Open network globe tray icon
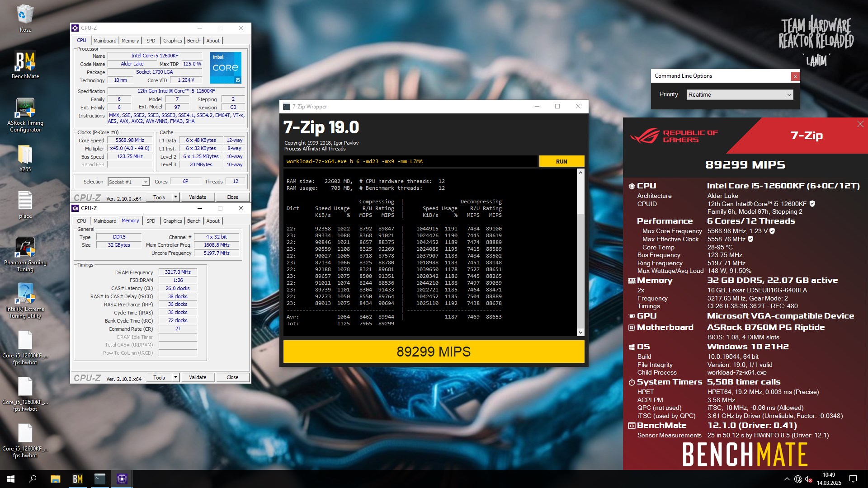Screen dimensions: 868x488 pos(798,479)
